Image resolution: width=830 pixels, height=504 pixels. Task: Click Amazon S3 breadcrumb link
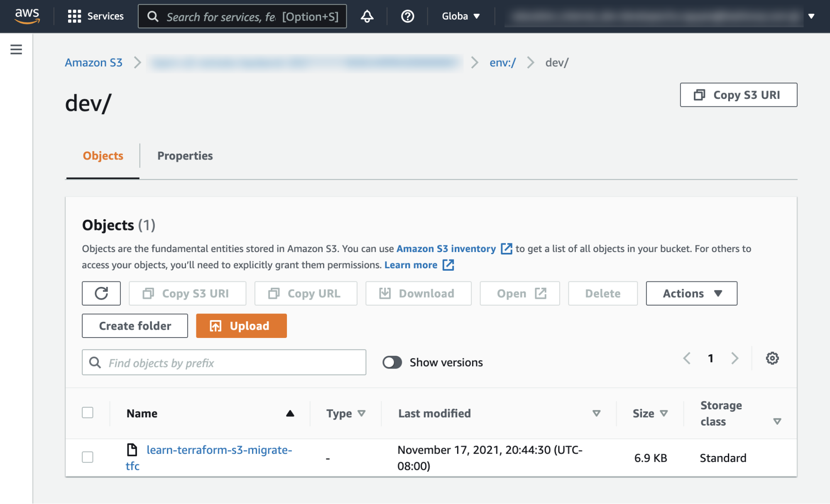click(x=94, y=63)
